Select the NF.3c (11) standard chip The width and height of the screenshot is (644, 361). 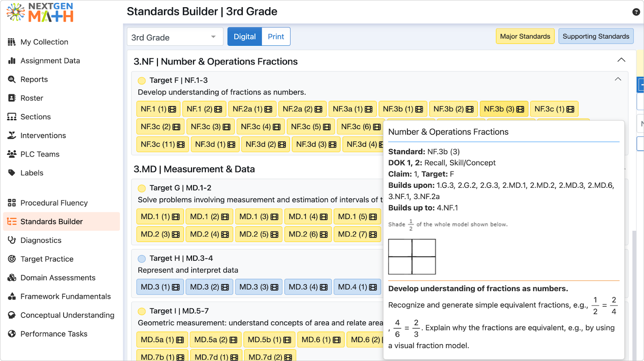(x=163, y=144)
